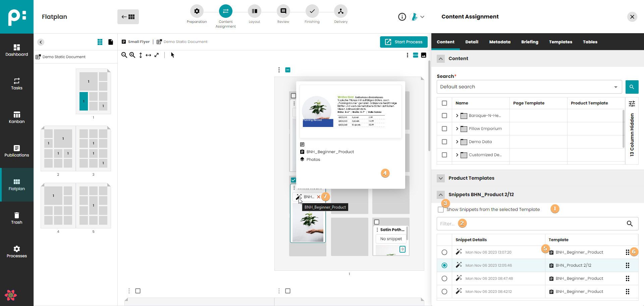644x306 pixels.
Task: Select the fit-to-width horizontal arrow tool
Action: pos(148,55)
